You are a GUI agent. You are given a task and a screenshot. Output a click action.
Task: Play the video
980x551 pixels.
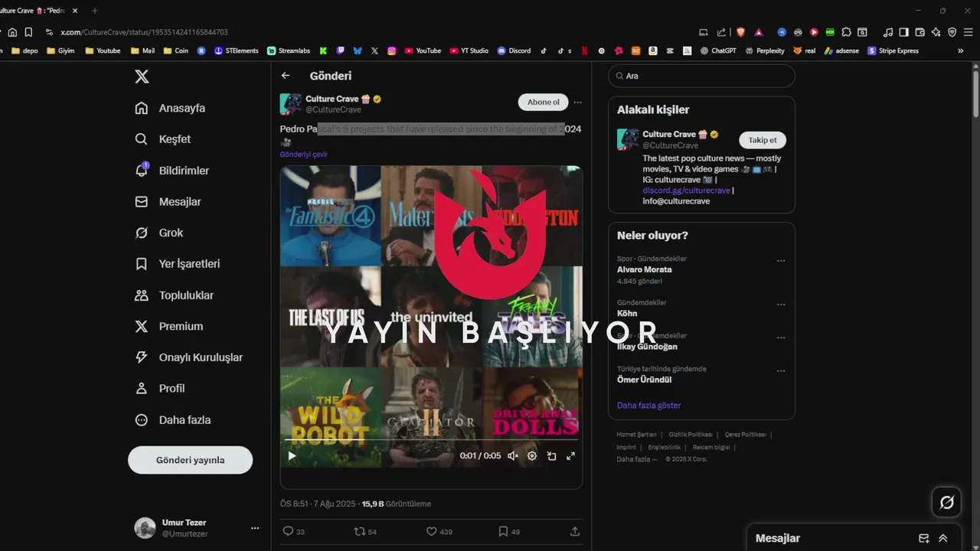[x=292, y=455]
